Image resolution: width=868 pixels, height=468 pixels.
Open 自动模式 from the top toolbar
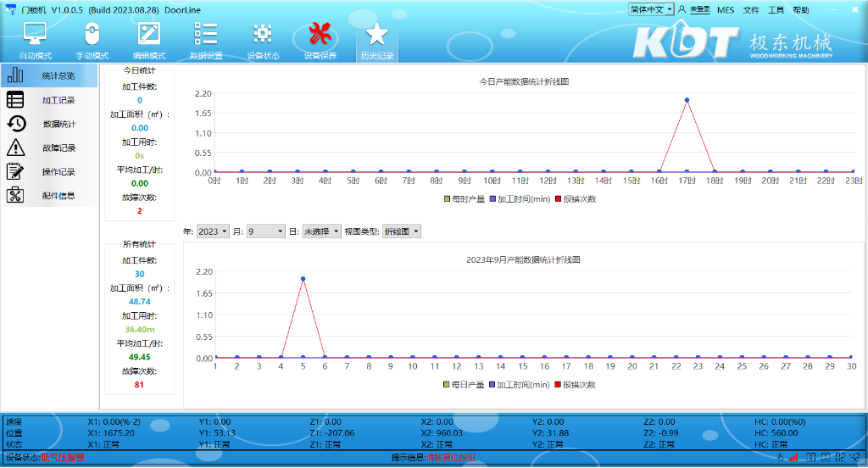36,40
